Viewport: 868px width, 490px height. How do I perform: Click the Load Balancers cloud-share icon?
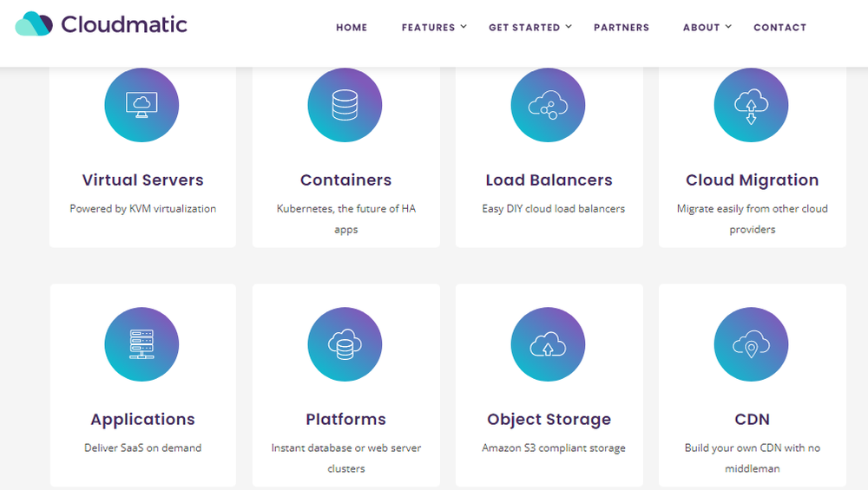(x=548, y=105)
